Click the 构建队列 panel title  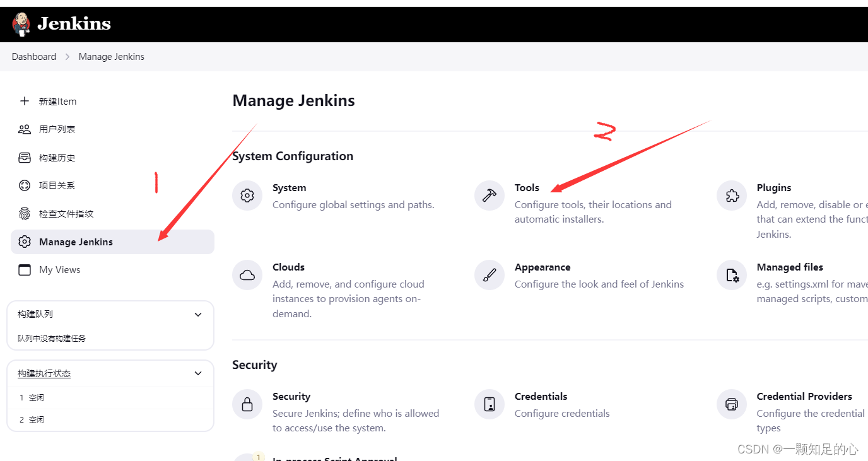click(35, 314)
